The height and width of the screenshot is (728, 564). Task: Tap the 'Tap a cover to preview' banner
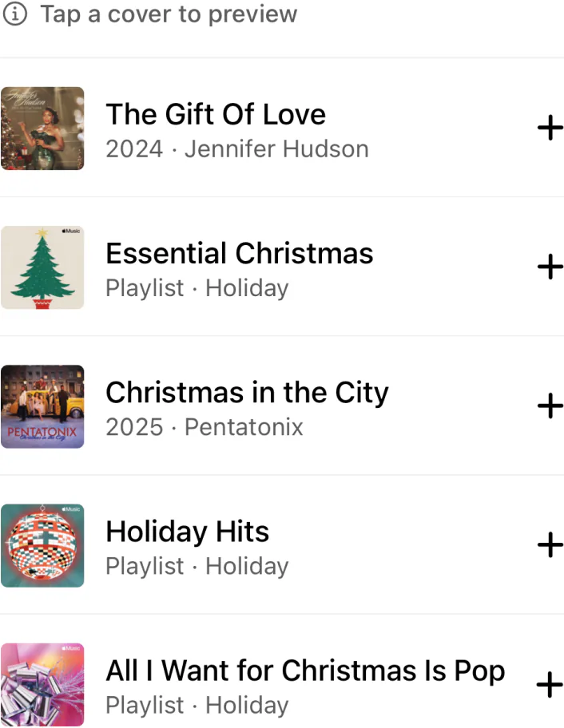(169, 14)
